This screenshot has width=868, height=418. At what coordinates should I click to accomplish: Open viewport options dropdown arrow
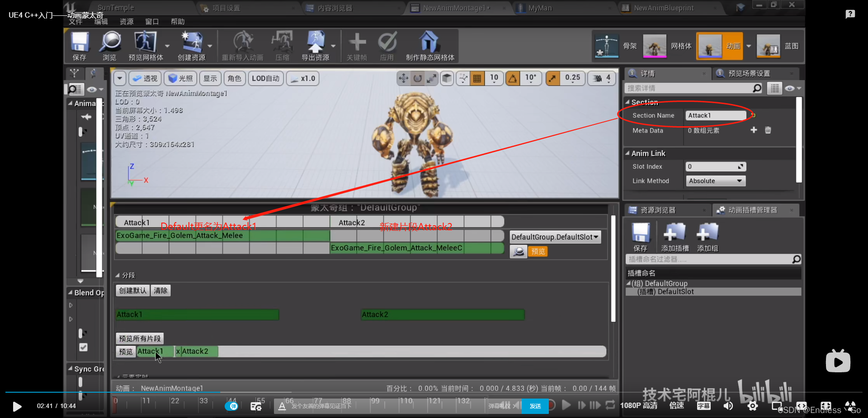tap(119, 78)
